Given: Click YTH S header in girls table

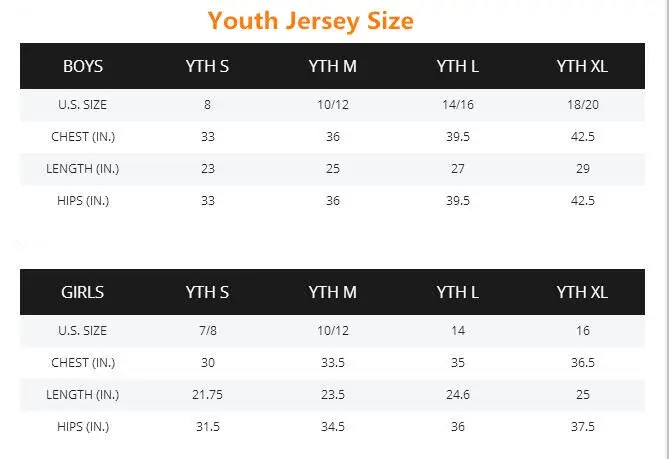Looking at the screenshot, I should pyautogui.click(x=207, y=292).
